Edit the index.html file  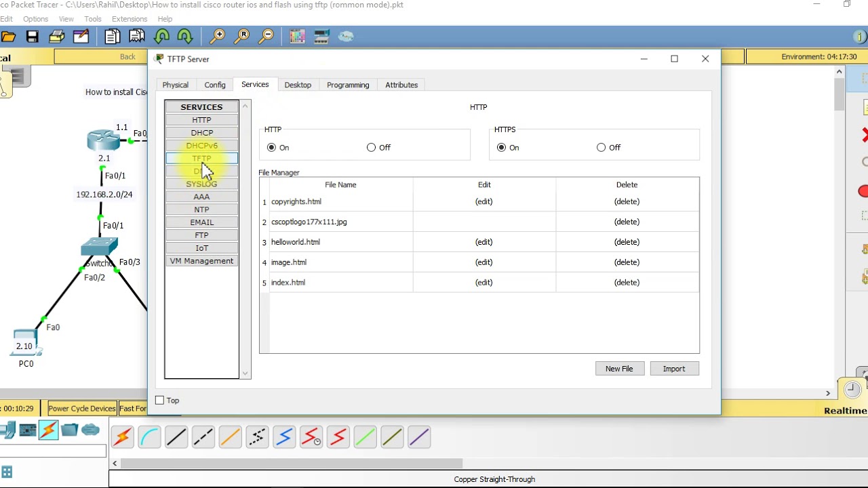(484, 283)
